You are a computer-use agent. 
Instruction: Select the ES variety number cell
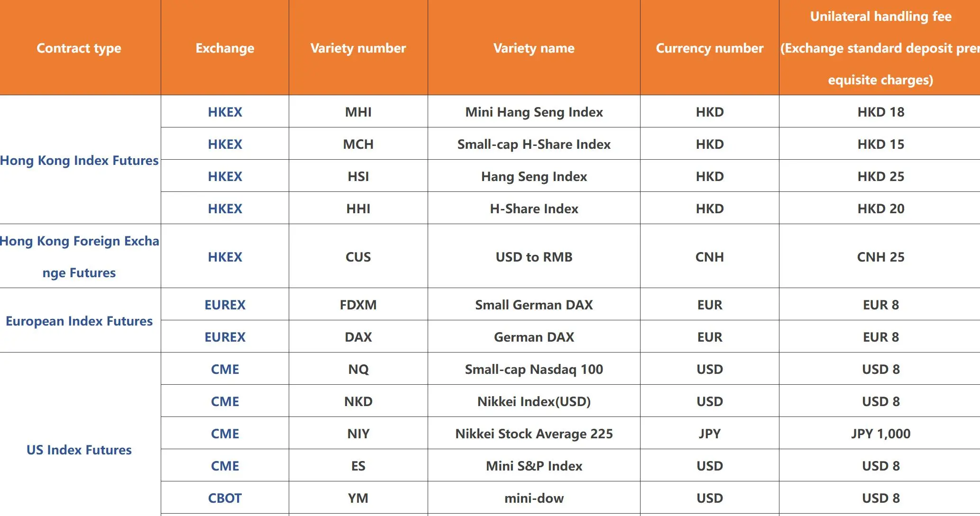(x=358, y=466)
